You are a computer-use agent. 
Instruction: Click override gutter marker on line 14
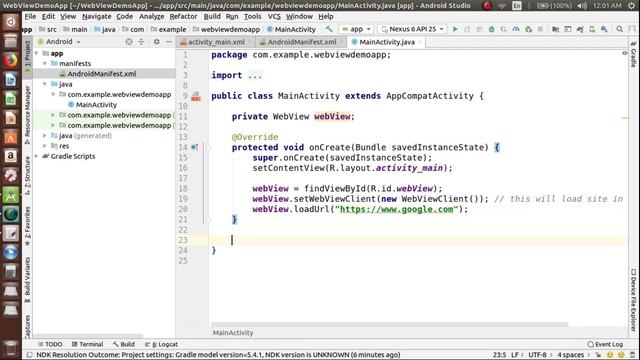pos(195,147)
